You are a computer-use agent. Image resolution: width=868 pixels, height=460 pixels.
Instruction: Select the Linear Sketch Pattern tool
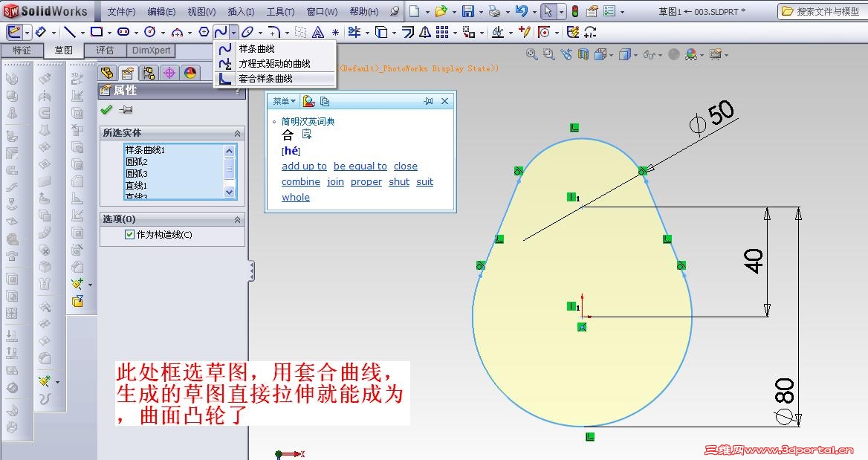[x=442, y=32]
